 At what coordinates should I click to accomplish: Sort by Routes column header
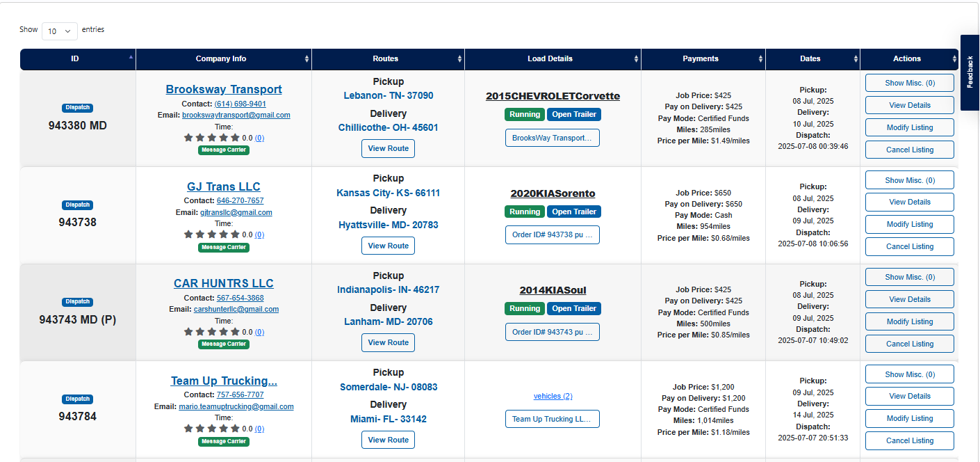(x=388, y=59)
